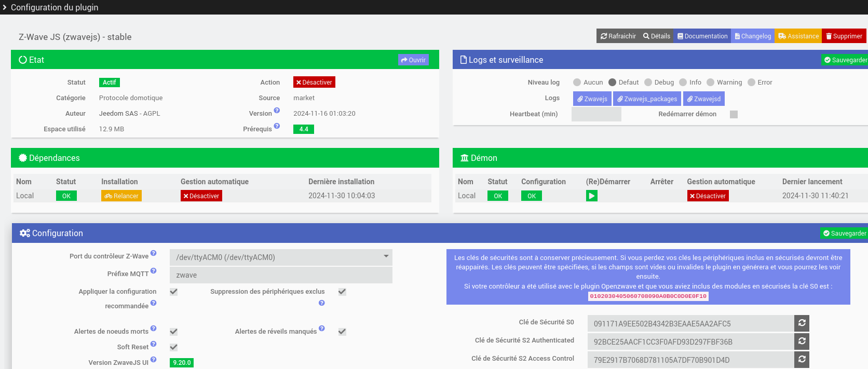Toggle Alertes de réveils manqués checkbox
Image resolution: width=868 pixels, height=369 pixels.
pyautogui.click(x=342, y=332)
